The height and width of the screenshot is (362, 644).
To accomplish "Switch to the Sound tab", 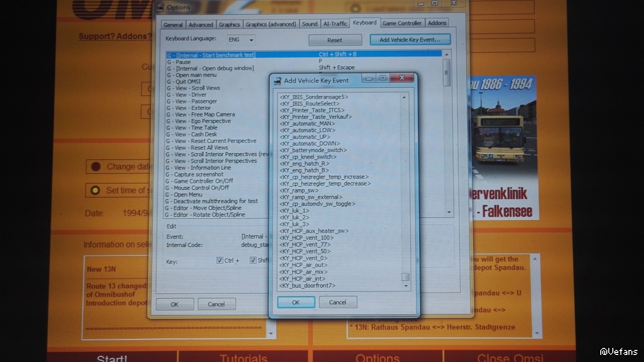I will (x=310, y=24).
